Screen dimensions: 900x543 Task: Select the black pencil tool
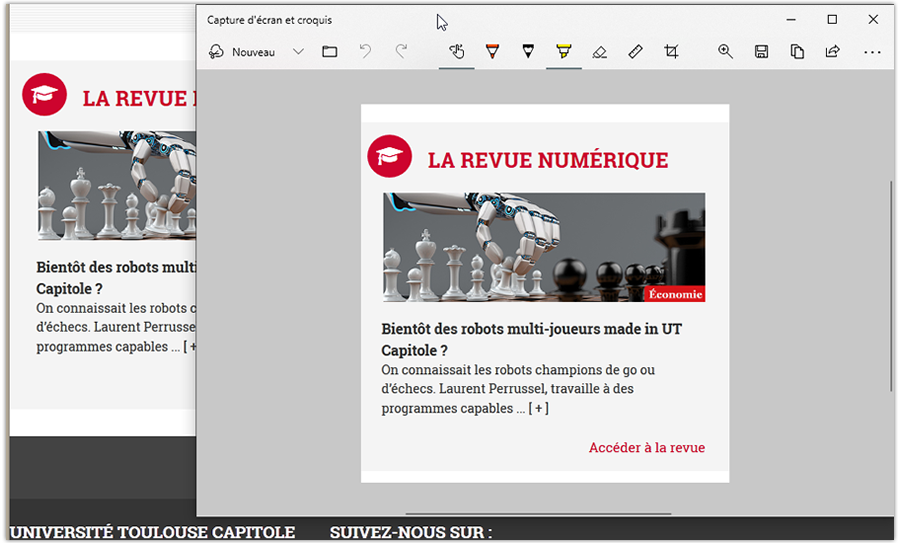528,52
